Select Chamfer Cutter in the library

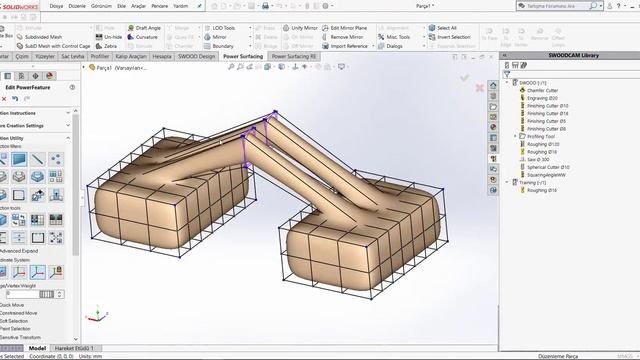click(539, 91)
